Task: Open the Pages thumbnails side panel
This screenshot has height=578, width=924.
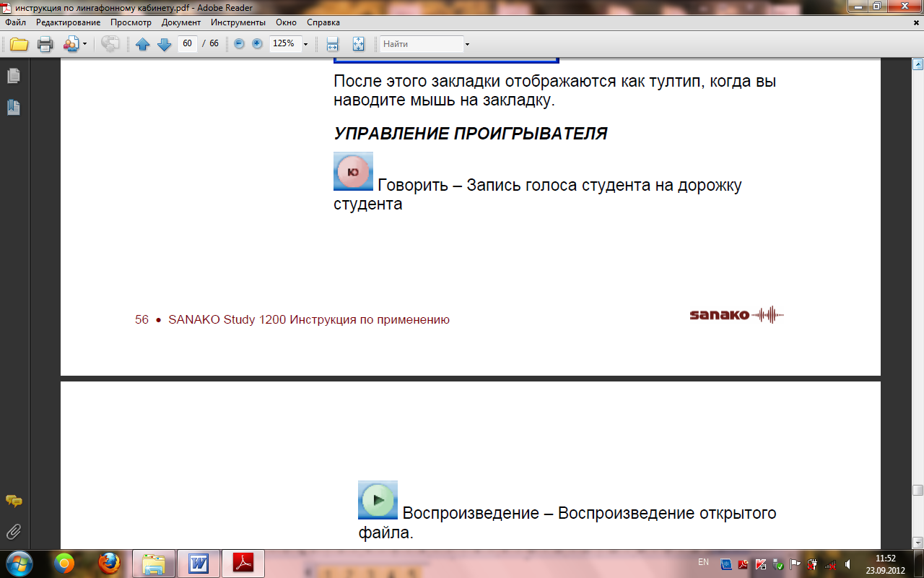Action: [14, 75]
